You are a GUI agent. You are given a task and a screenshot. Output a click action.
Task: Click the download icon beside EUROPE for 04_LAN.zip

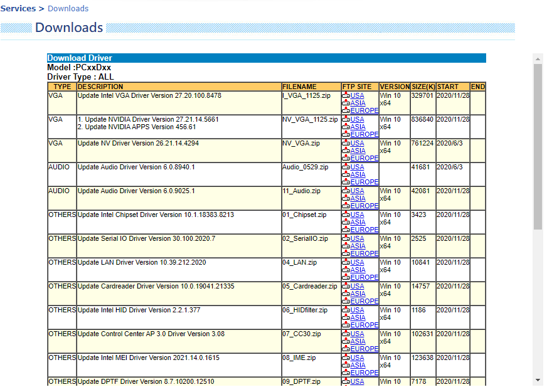coord(346,277)
